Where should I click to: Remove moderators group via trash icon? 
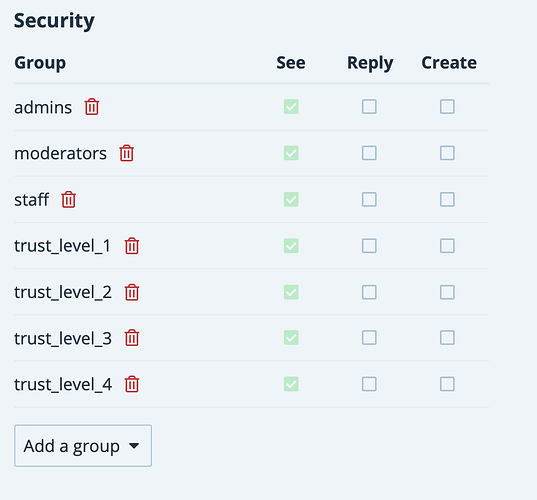[x=126, y=153]
